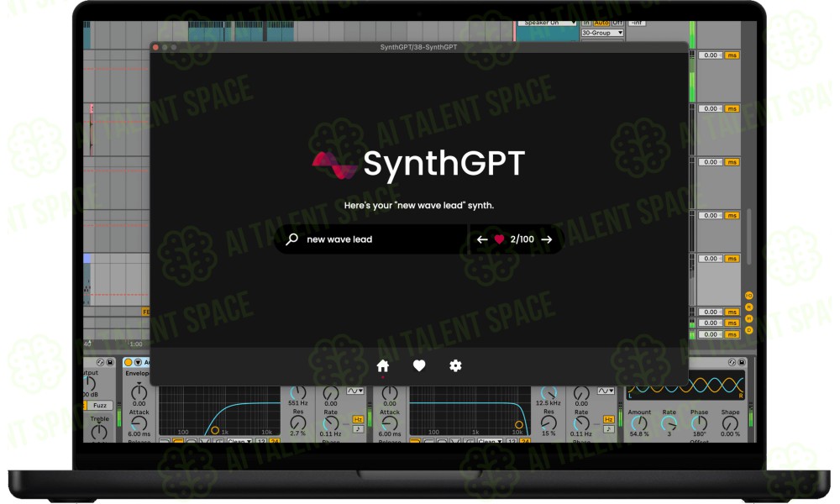Screen dimensions: 840x504
Task: Click save preset icon on auto pan device
Action: (x=742, y=363)
